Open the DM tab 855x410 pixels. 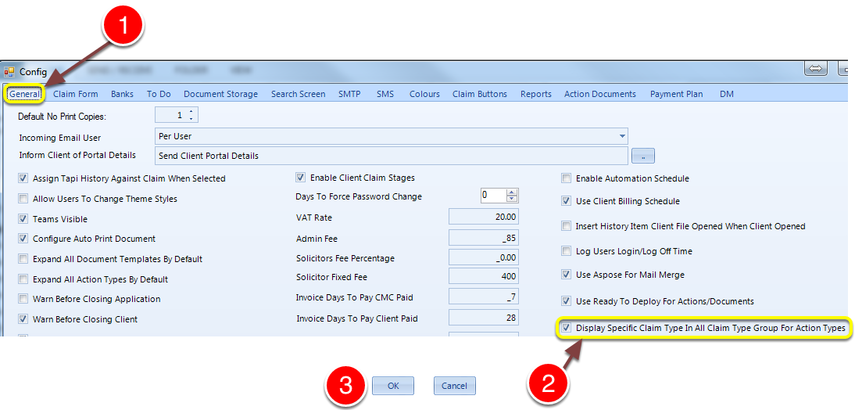coord(726,94)
